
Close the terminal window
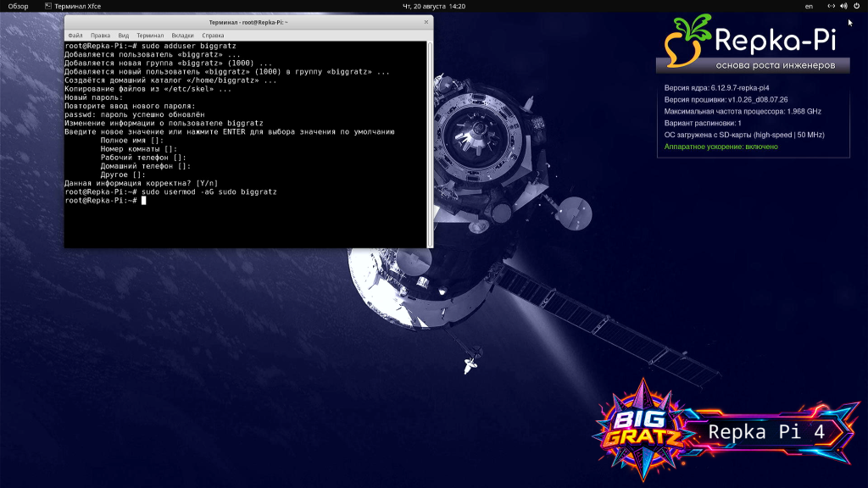426,22
